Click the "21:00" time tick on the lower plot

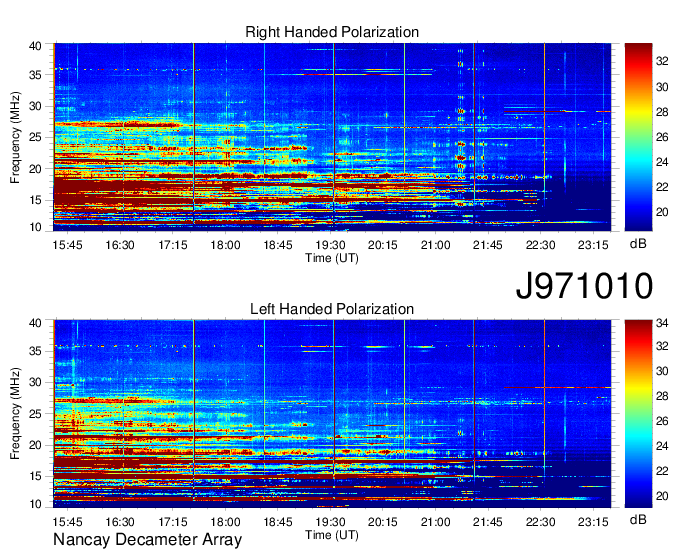(435, 522)
